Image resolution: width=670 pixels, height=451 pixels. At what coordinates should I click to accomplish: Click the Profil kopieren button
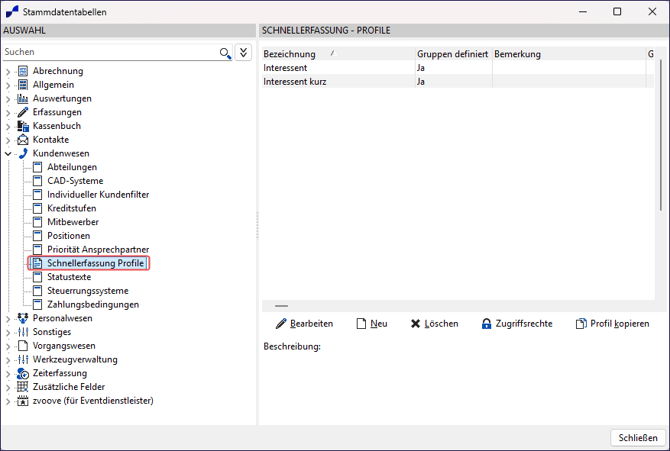[x=612, y=324]
